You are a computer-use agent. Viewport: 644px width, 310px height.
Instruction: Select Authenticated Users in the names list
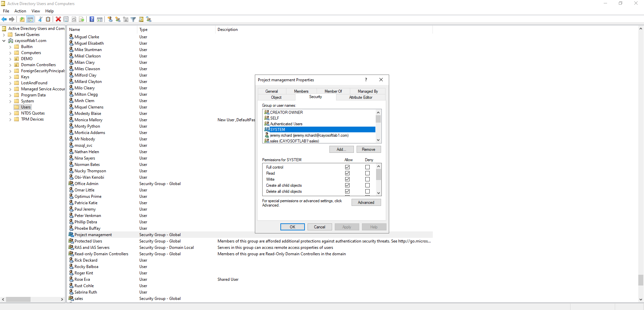coord(286,124)
